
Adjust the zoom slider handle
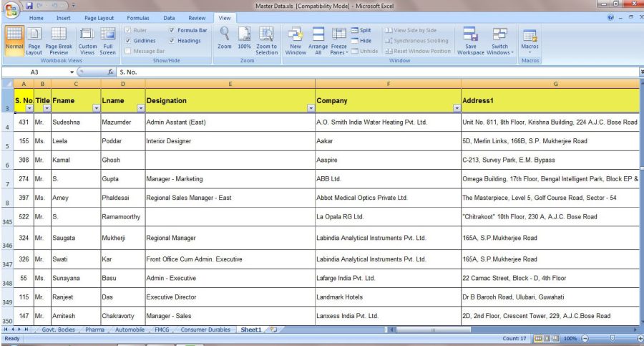(x=613, y=338)
